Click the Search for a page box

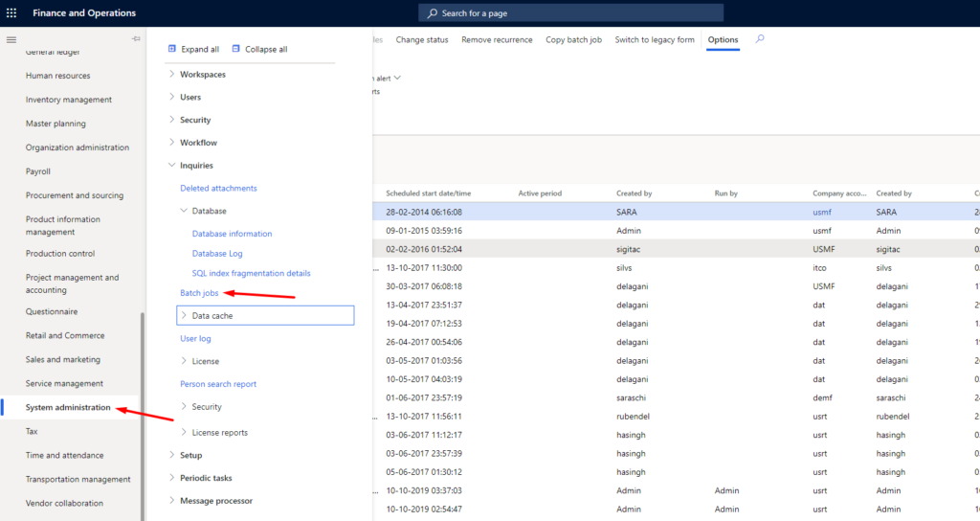(570, 13)
